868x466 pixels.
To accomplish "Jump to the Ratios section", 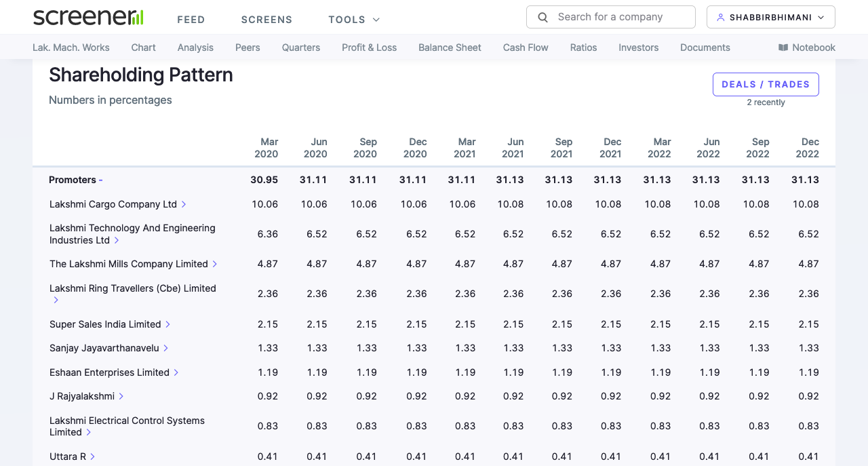I will pyautogui.click(x=584, y=47).
